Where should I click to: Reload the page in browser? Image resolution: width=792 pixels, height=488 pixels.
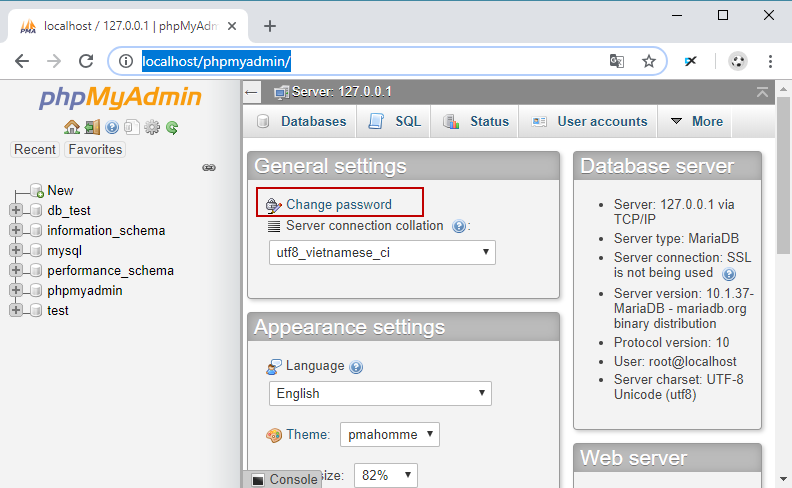click(86, 61)
